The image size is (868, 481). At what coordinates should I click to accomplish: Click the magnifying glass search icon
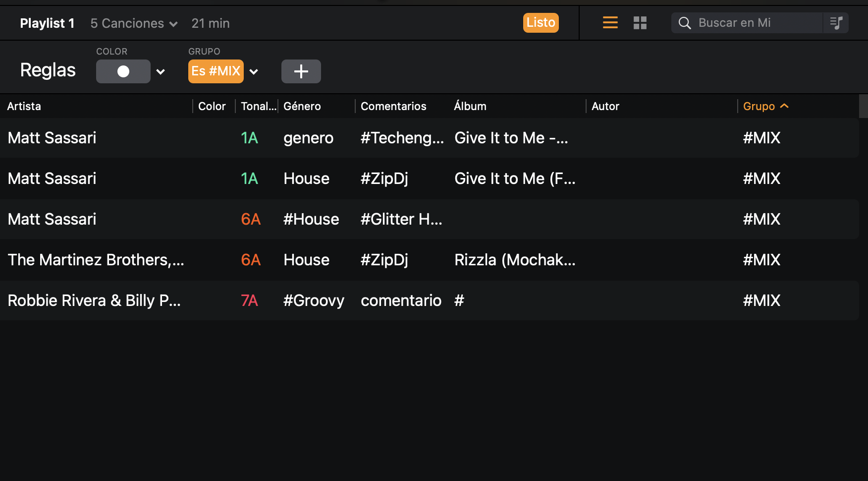(685, 23)
